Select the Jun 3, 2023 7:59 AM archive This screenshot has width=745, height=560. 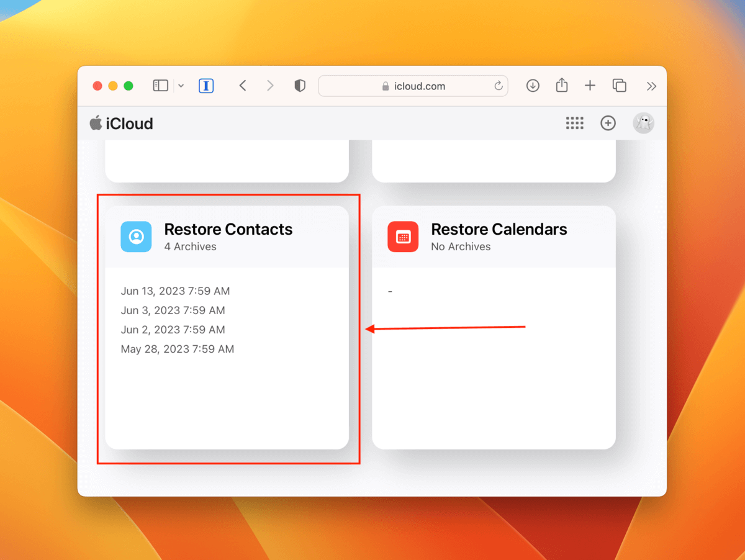(x=173, y=310)
